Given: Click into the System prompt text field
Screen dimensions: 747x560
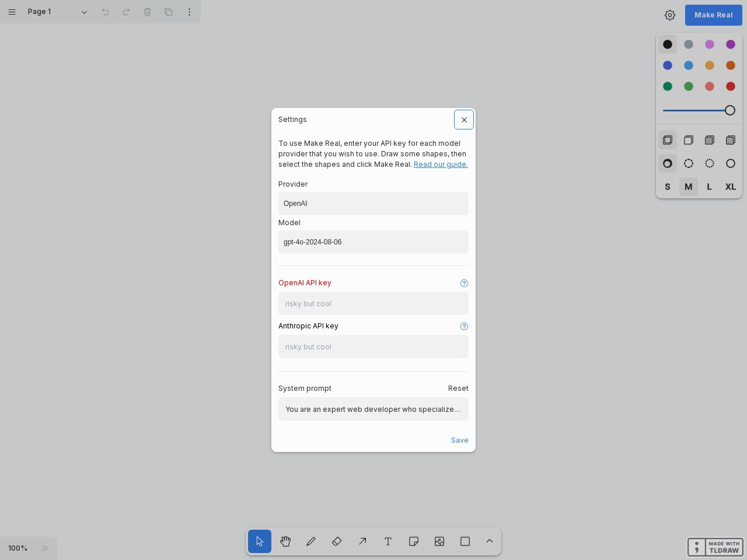Looking at the screenshot, I should pyautogui.click(x=373, y=409).
